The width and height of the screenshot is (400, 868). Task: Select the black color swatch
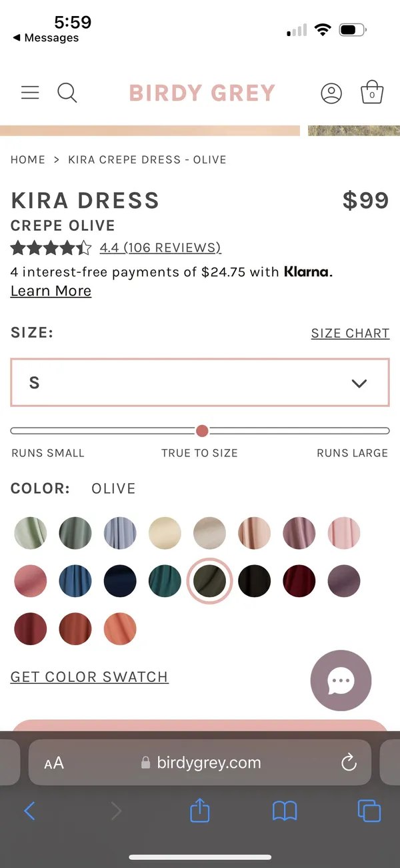[255, 580]
